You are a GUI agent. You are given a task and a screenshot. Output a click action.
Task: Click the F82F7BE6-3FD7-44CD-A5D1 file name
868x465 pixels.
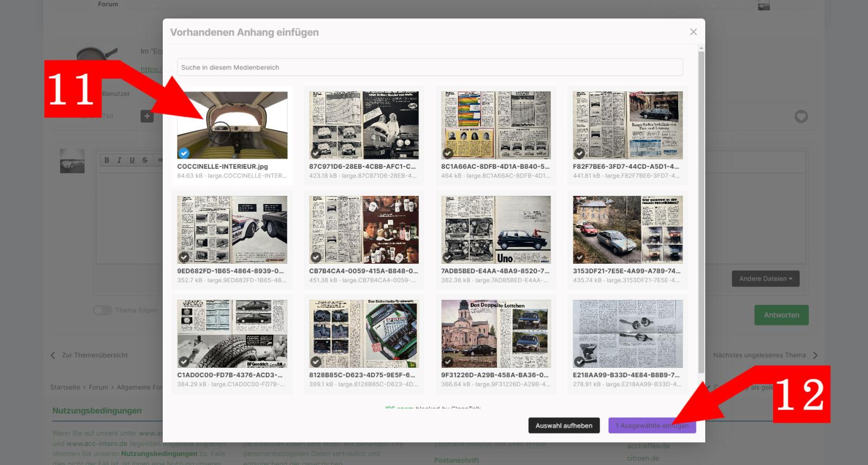coord(626,167)
